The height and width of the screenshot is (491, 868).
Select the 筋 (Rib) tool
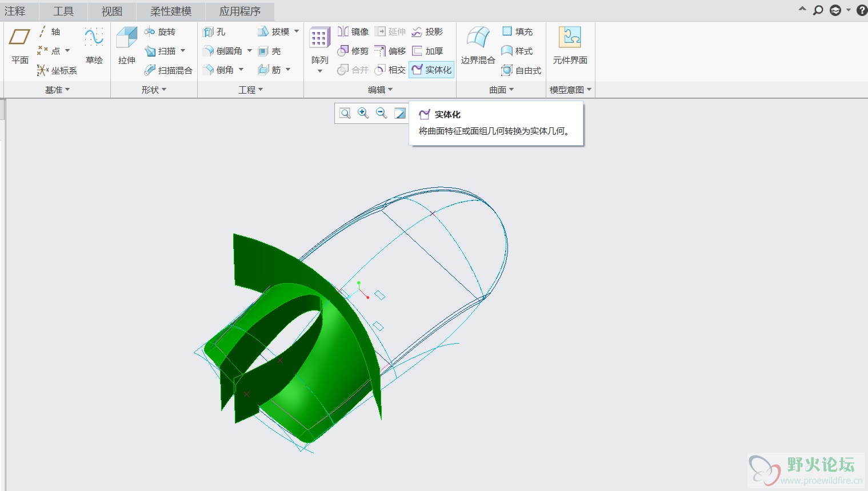(270, 70)
